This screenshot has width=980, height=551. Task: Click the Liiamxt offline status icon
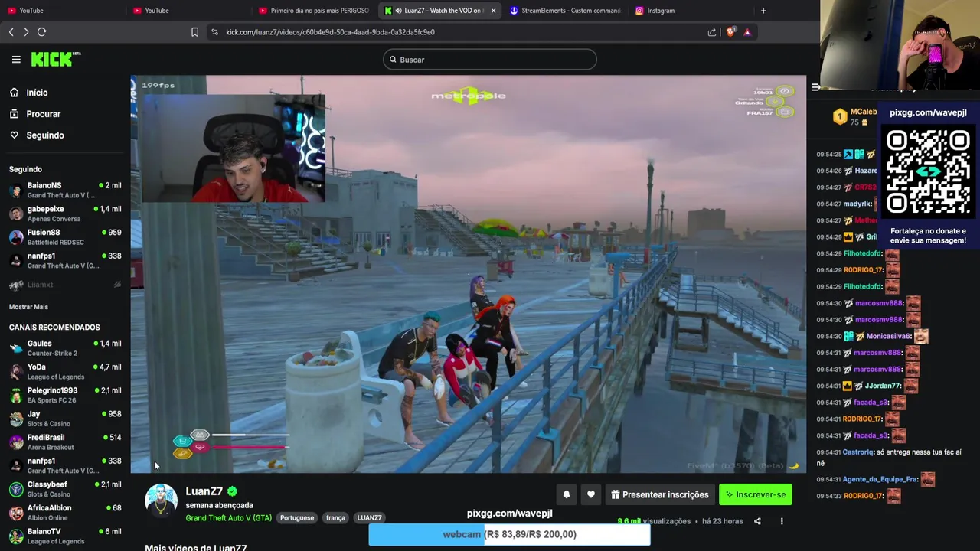coord(117,285)
